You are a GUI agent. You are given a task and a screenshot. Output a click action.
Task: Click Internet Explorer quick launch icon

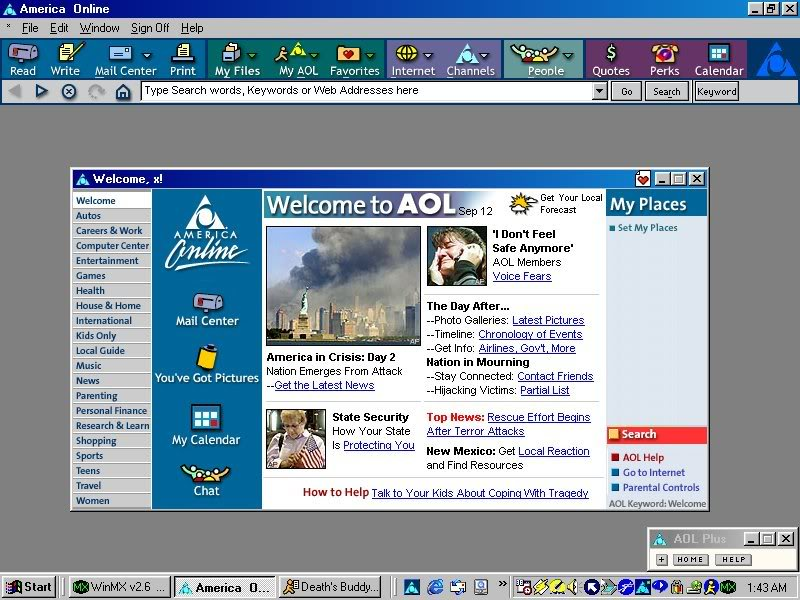coord(435,587)
